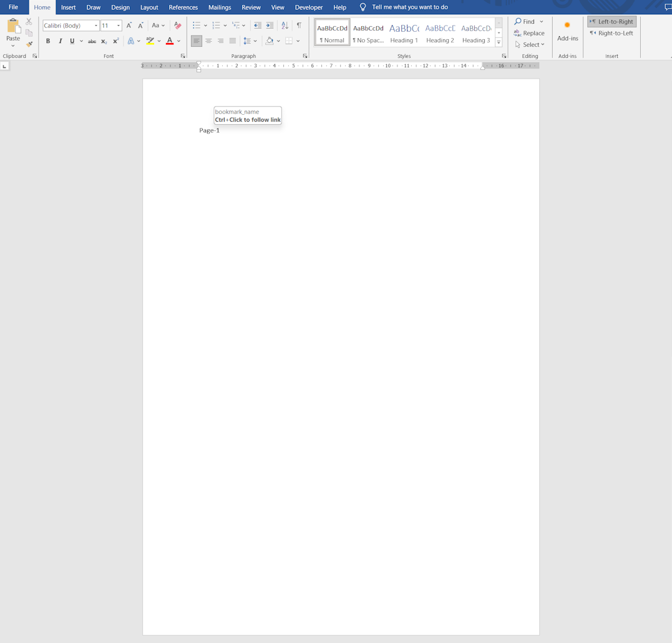Apply the red font color
This screenshot has width=672, height=643.
[170, 41]
